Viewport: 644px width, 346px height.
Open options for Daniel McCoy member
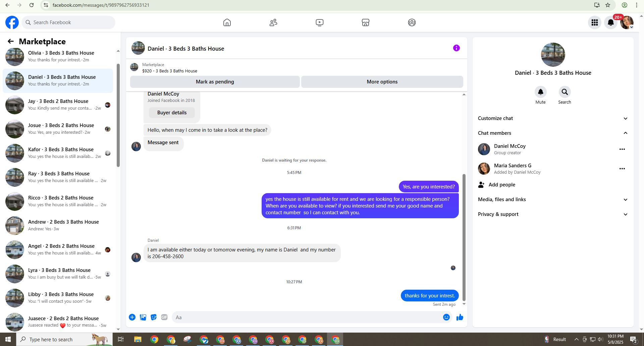(x=622, y=149)
